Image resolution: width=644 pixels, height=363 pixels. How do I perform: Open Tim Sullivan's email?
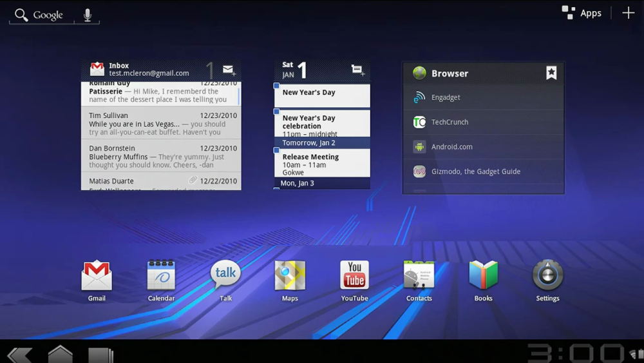[x=161, y=124]
